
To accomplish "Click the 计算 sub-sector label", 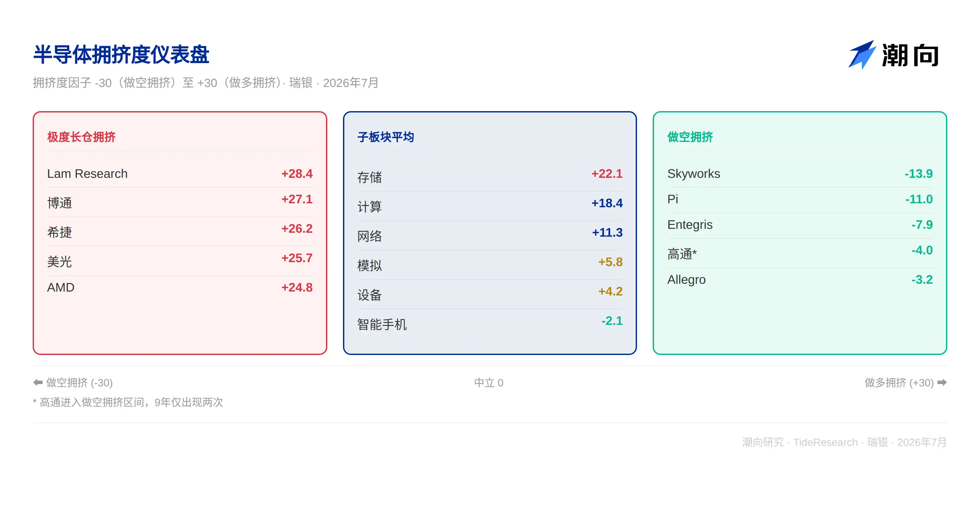I will (x=369, y=207).
